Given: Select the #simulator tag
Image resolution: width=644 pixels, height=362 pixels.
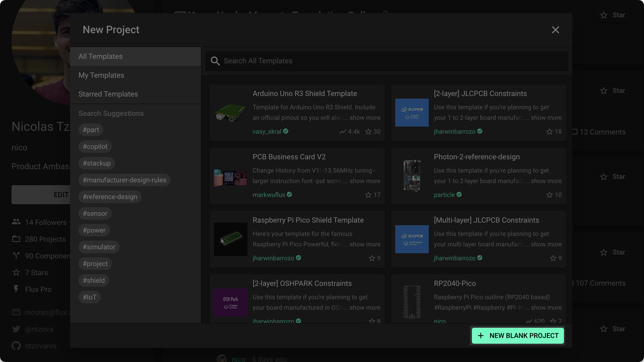Looking at the screenshot, I should pos(99,247).
